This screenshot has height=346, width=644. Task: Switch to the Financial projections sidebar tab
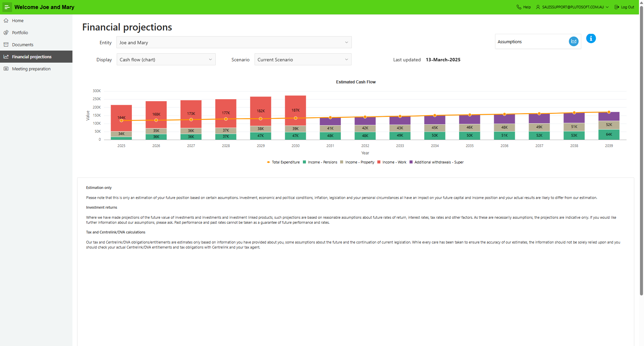(x=32, y=57)
